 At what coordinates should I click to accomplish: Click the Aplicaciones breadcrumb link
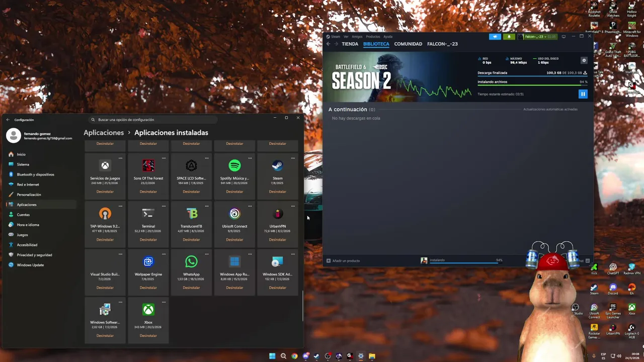[104, 133]
